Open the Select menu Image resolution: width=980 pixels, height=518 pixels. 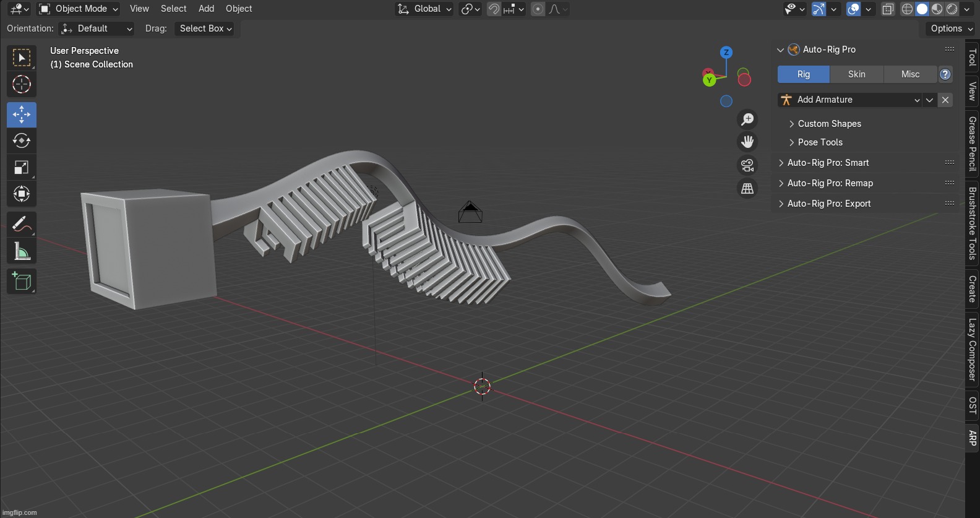[x=173, y=9]
